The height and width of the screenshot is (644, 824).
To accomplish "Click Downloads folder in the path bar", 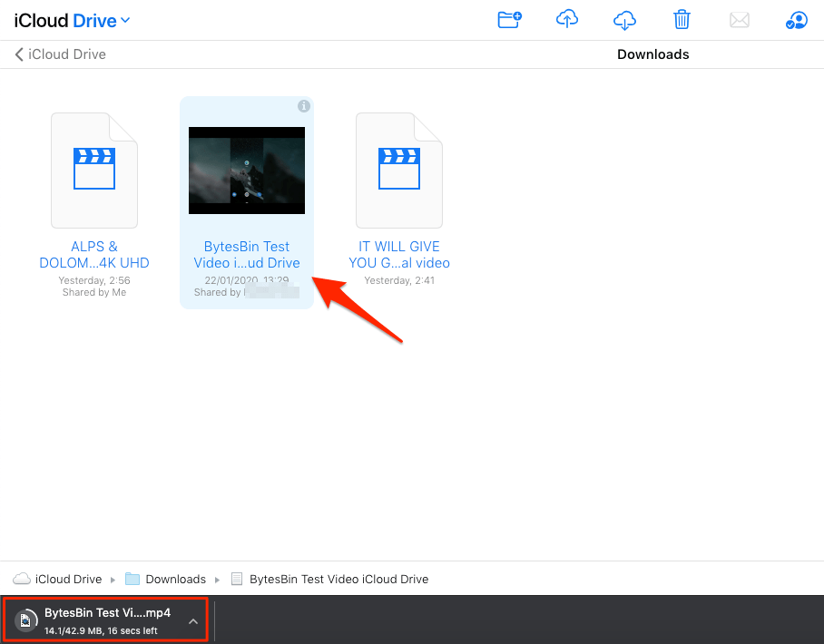I will point(175,579).
